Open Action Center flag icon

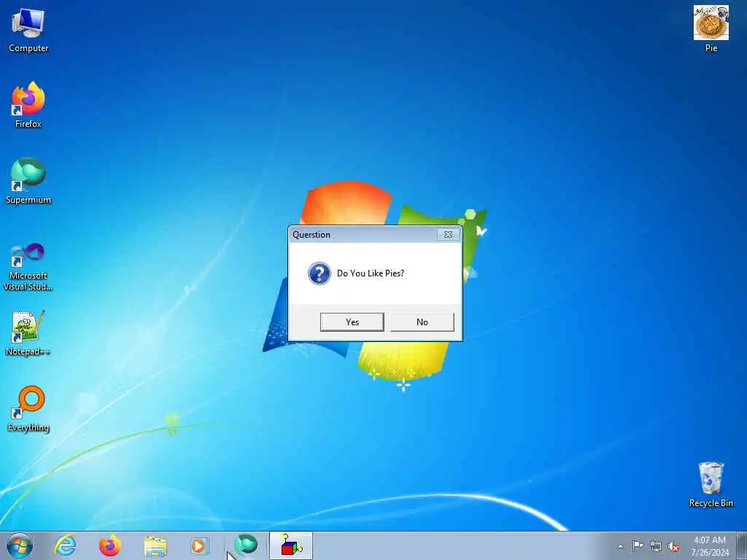[638, 545]
